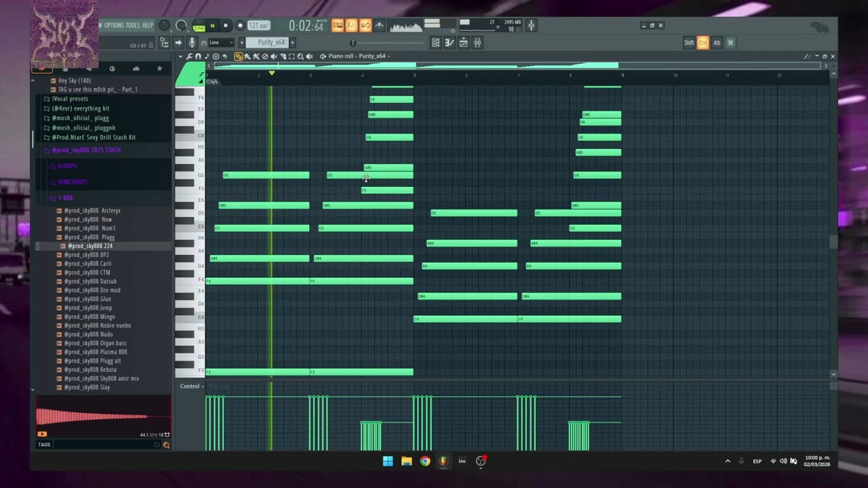Screen dimensions: 868x488
Task: Open the channel rack view icon
Action: click(x=463, y=43)
